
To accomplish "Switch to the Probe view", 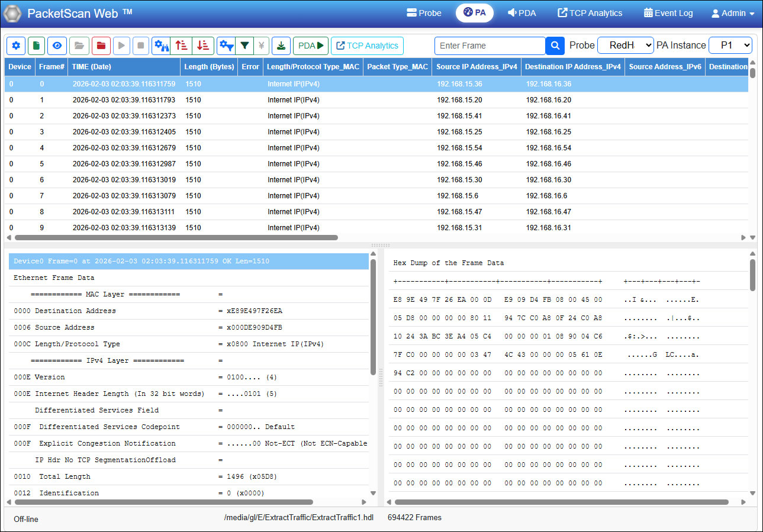I will pyautogui.click(x=423, y=12).
